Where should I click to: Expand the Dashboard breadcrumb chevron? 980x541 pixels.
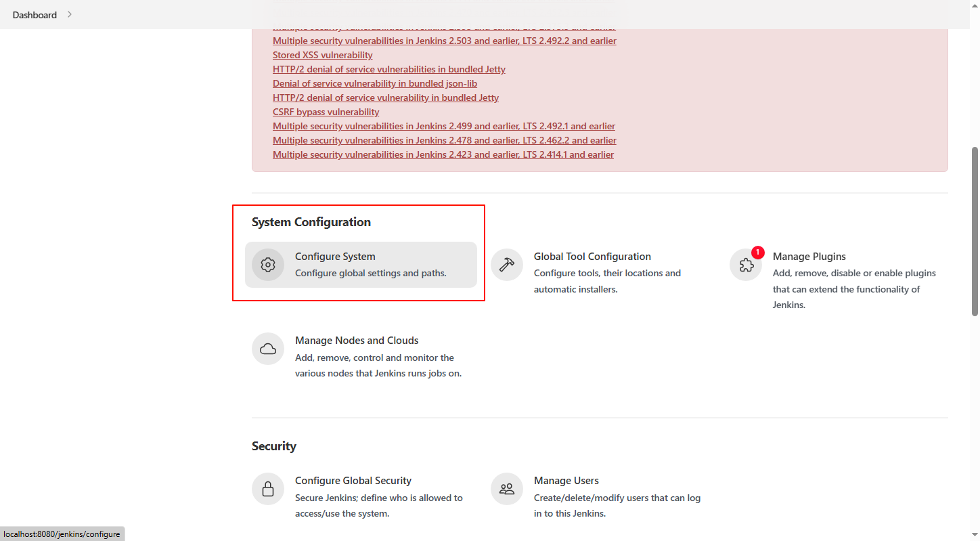click(x=70, y=14)
